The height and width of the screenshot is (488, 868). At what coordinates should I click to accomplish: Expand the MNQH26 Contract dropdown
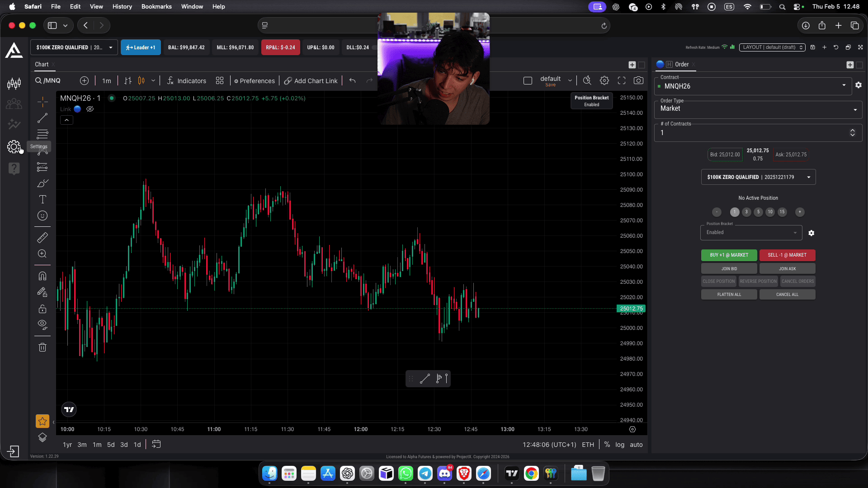point(753,86)
